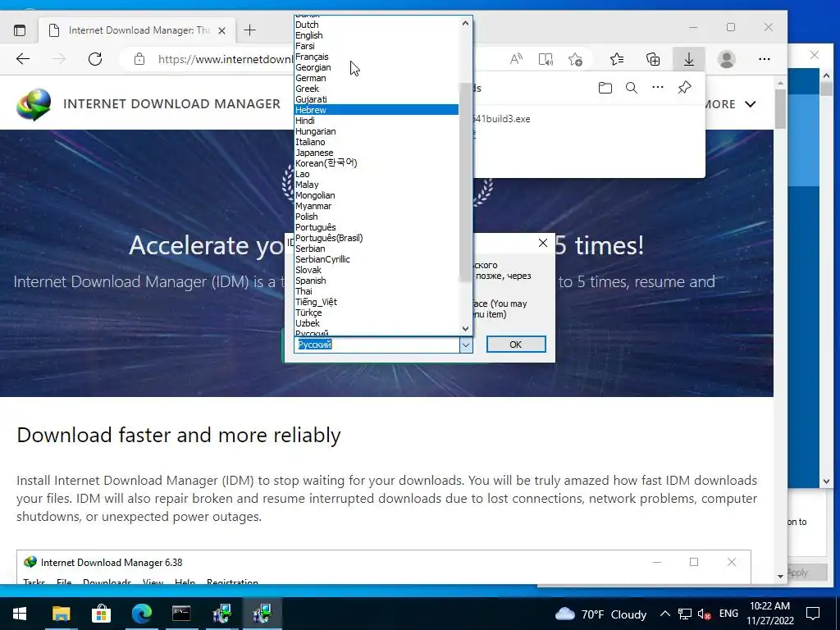Open weather widget 70°F Cloudy
This screenshot has height=630, width=840.
tap(600, 614)
